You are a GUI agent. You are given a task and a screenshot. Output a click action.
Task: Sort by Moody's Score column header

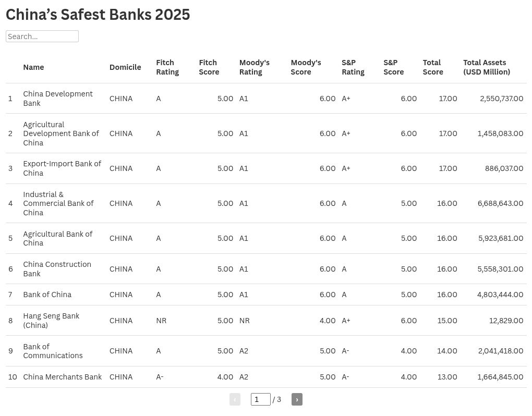click(x=306, y=67)
